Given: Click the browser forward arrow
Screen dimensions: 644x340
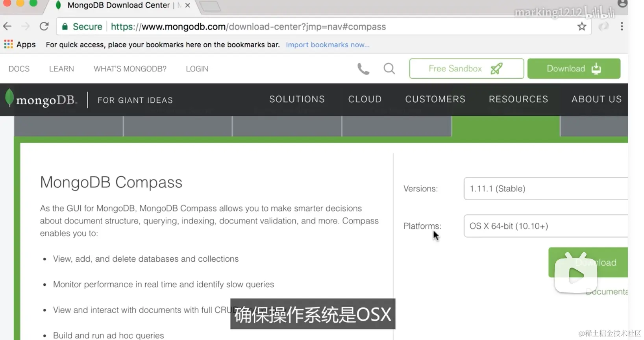Looking at the screenshot, I should (x=26, y=26).
